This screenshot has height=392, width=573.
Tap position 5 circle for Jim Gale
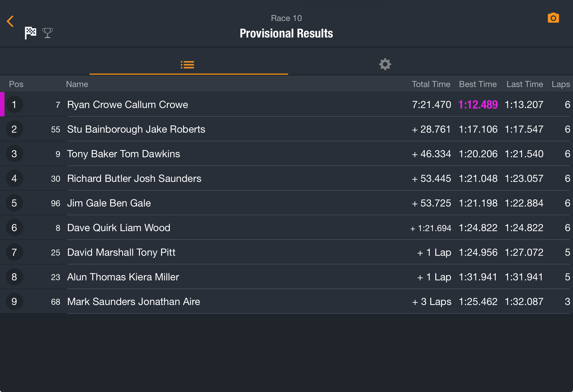point(14,203)
